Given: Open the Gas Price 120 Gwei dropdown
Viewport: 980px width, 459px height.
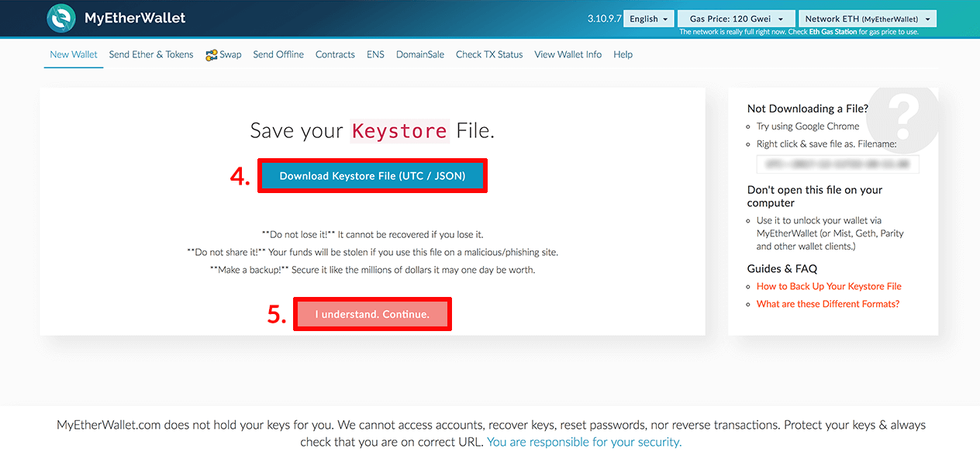Looking at the screenshot, I should pos(737,19).
